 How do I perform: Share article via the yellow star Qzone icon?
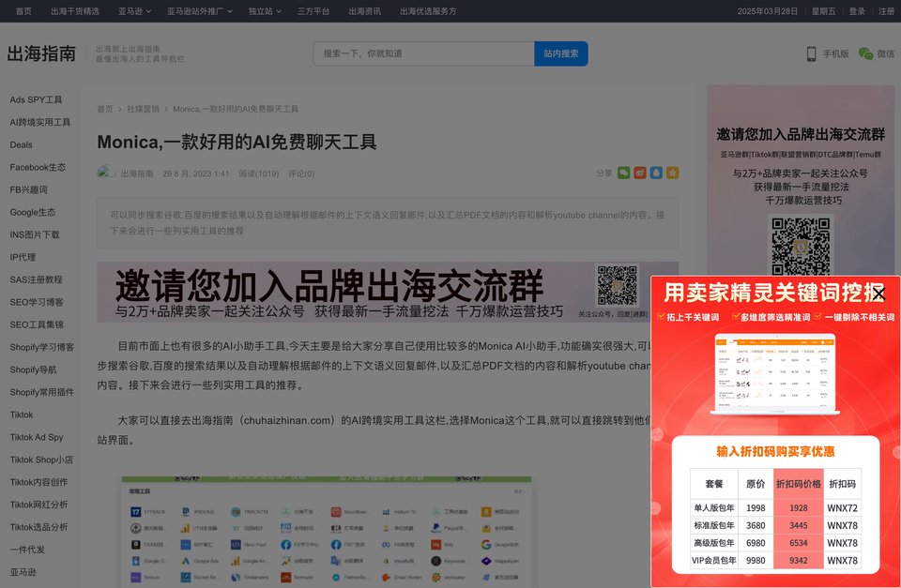[x=672, y=173]
